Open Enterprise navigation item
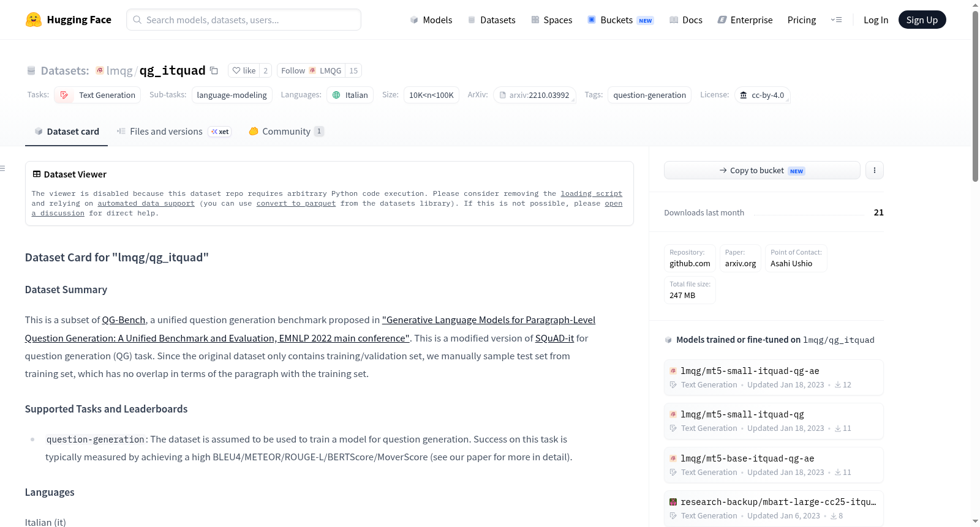 pos(745,20)
